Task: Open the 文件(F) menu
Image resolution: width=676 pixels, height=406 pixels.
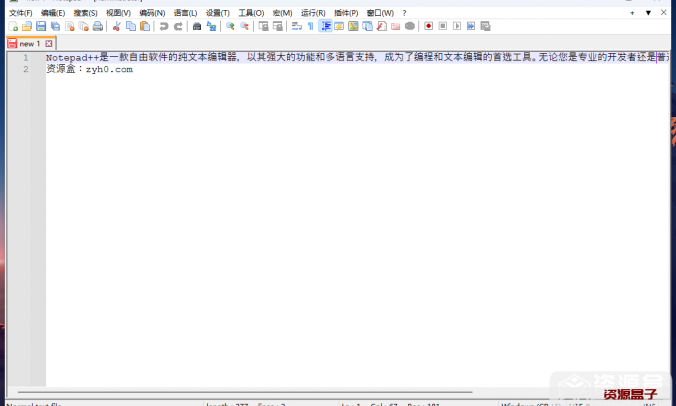Action: coord(21,13)
